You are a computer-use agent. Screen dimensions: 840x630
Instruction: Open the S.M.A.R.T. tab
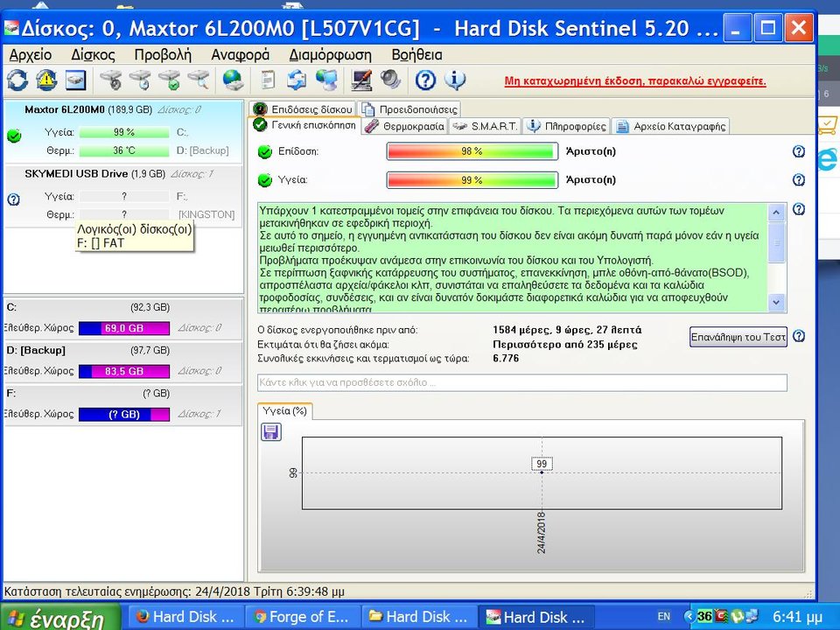click(x=486, y=126)
